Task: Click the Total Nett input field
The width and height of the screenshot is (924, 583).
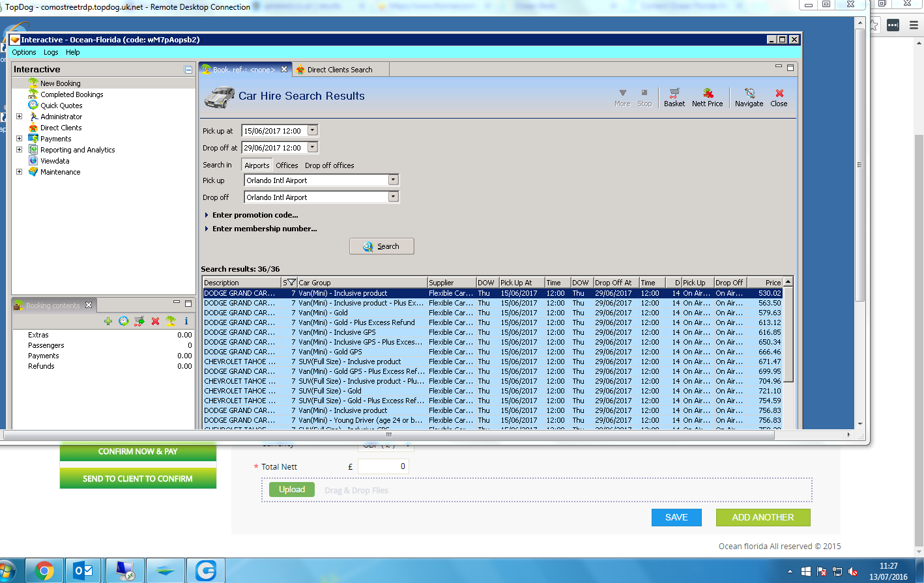Action: tap(383, 466)
